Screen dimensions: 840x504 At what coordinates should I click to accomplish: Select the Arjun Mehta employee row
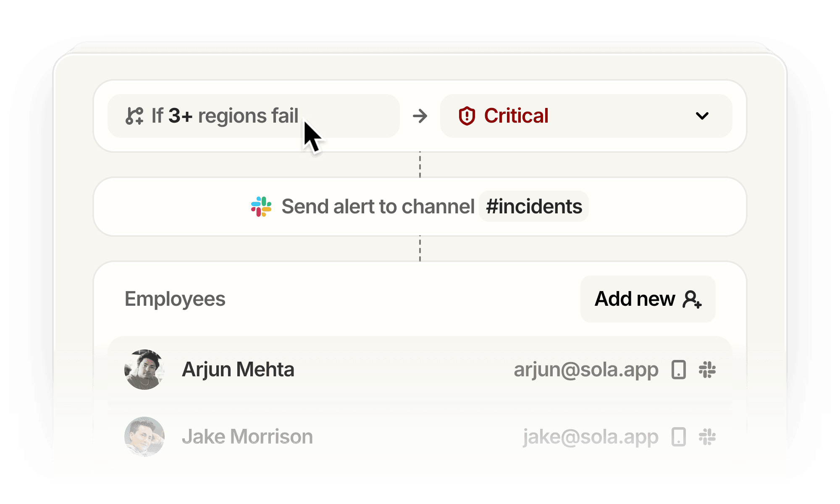point(420,370)
